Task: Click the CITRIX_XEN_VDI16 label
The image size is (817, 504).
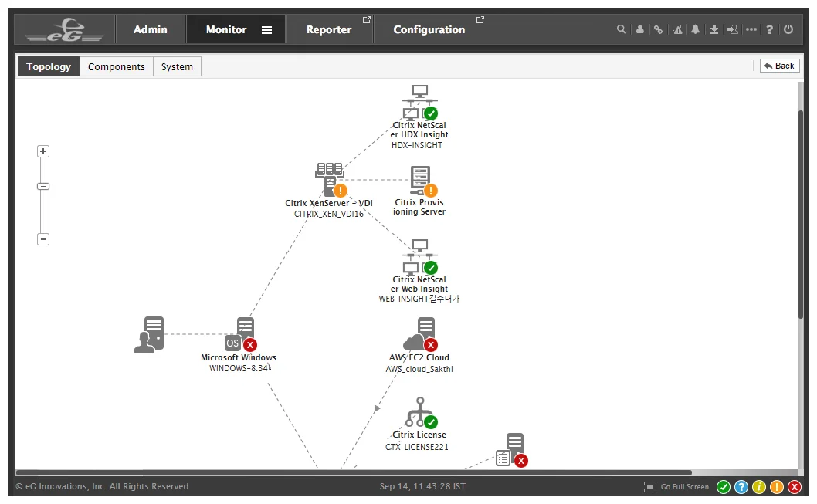Action: click(x=329, y=214)
